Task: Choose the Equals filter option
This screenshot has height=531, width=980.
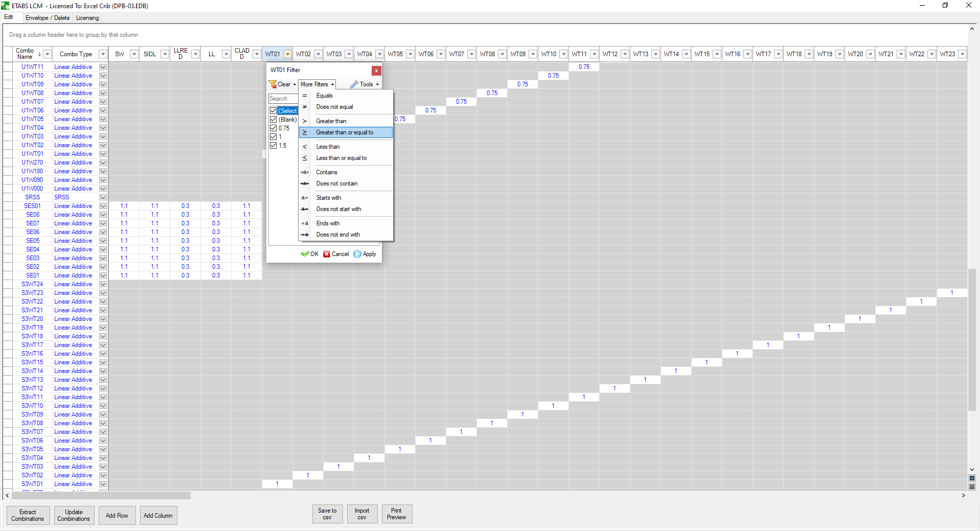Action: [324, 96]
